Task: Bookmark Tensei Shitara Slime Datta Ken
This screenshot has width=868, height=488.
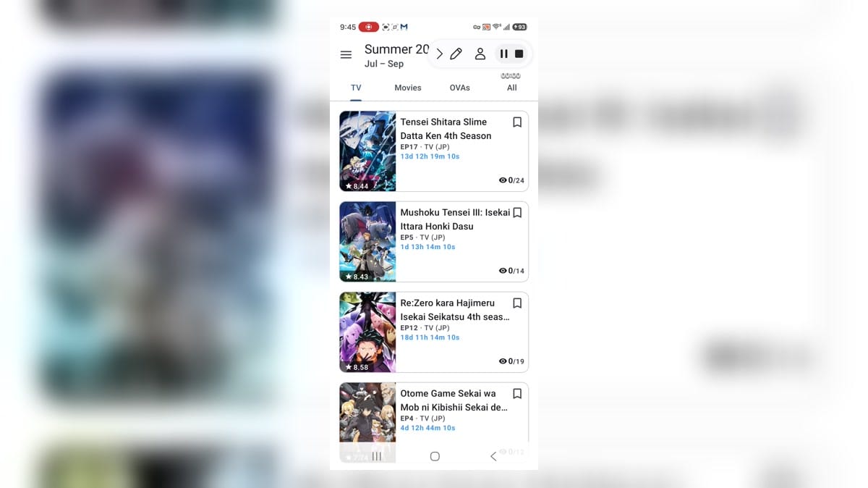Action: pyautogui.click(x=517, y=122)
